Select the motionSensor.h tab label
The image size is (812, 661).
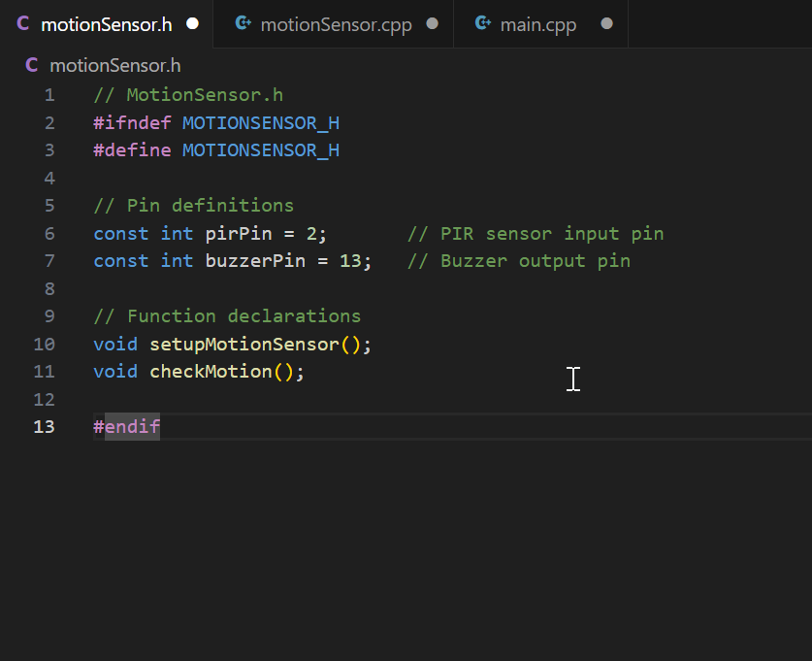click(106, 24)
